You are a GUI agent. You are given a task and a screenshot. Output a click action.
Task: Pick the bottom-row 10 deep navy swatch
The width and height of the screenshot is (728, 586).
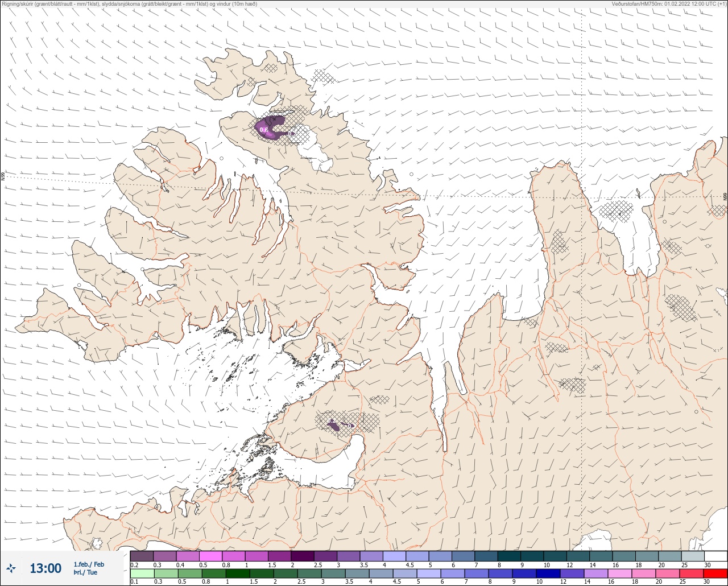click(548, 573)
